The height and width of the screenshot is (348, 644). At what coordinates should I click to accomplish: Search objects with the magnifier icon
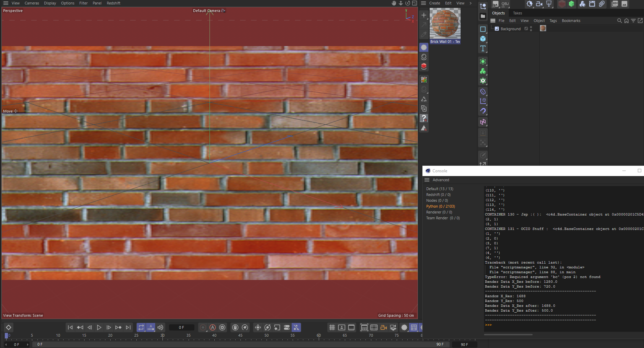619,21
